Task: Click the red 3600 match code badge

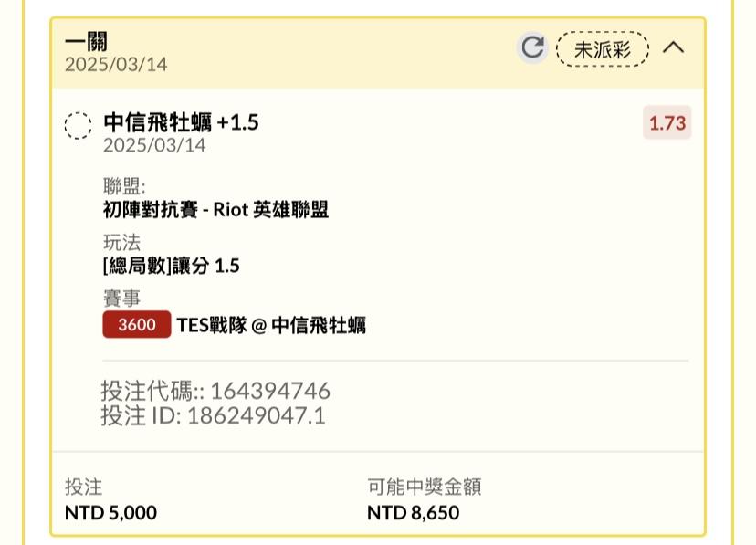Action: (137, 324)
